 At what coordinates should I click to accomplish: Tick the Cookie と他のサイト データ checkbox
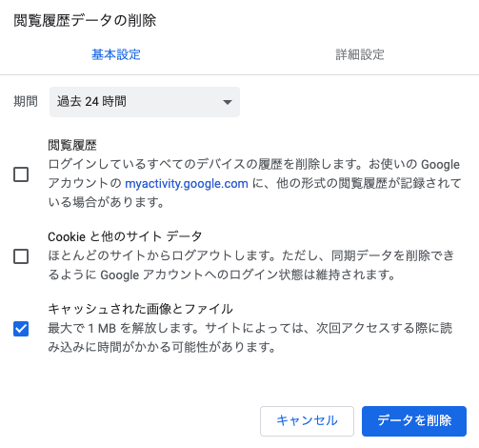[21, 256]
